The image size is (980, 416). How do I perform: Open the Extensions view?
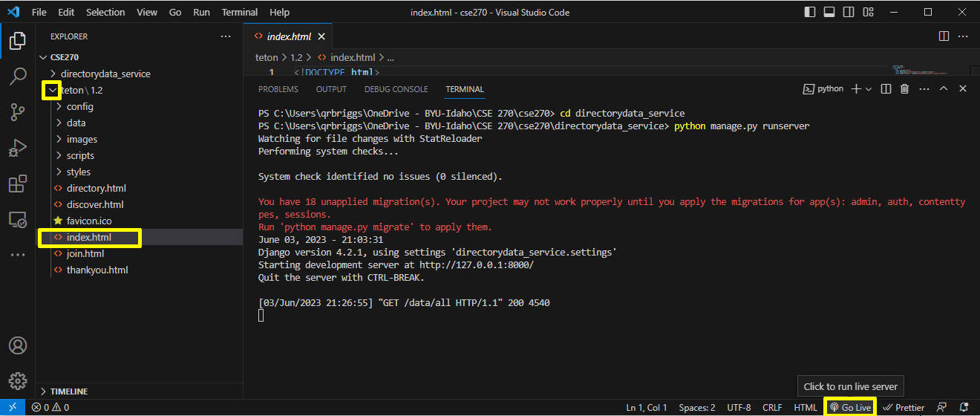(18, 183)
